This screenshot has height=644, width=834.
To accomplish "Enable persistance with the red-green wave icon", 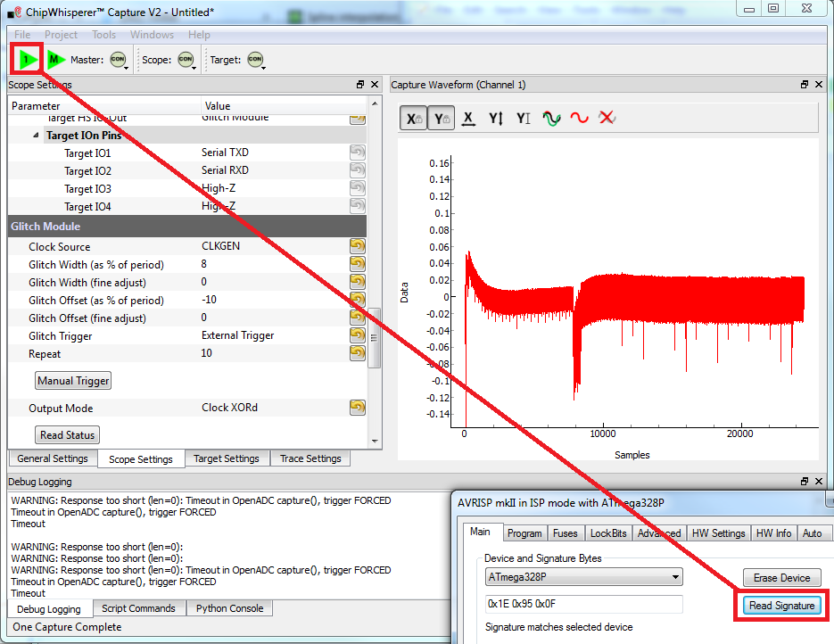I will pyautogui.click(x=551, y=119).
